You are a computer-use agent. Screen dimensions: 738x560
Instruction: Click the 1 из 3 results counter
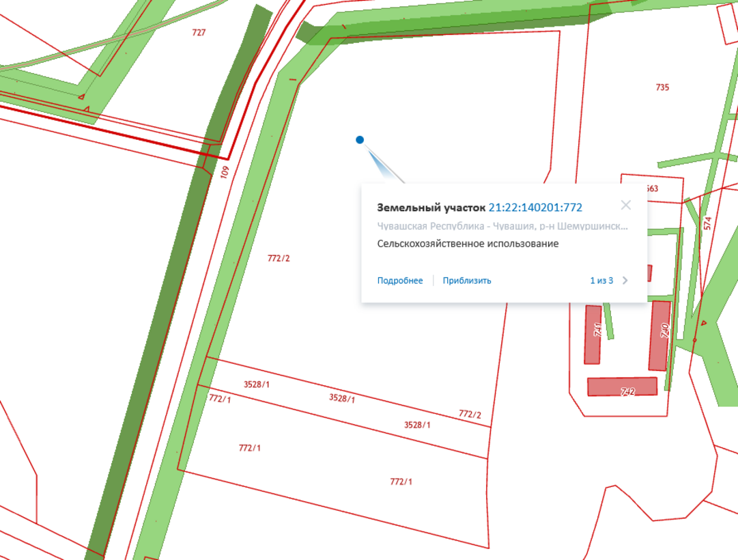(x=601, y=281)
